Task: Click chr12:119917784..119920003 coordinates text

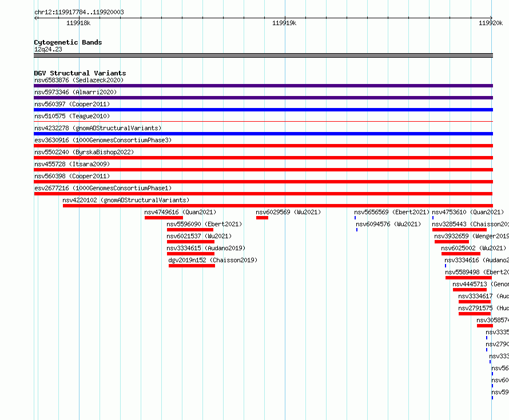Action: click(x=79, y=12)
